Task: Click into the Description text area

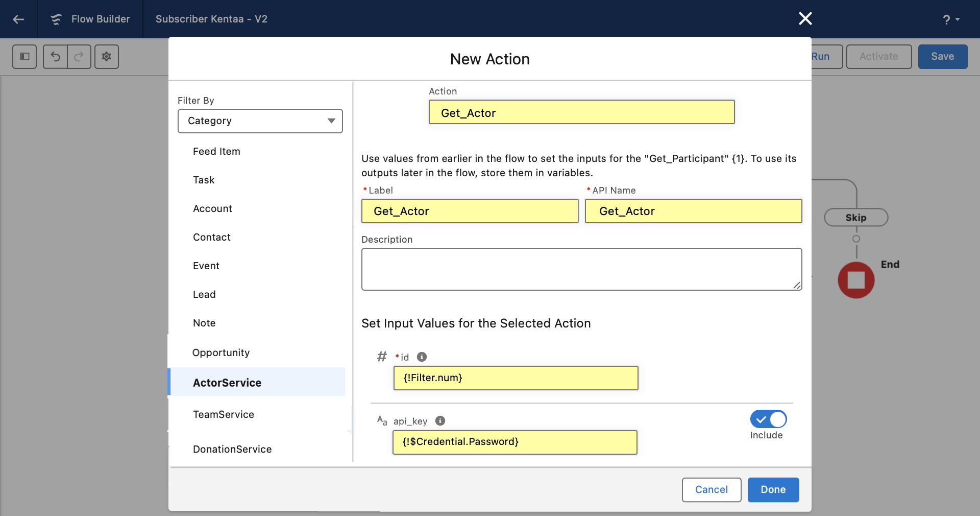Action: tap(581, 269)
